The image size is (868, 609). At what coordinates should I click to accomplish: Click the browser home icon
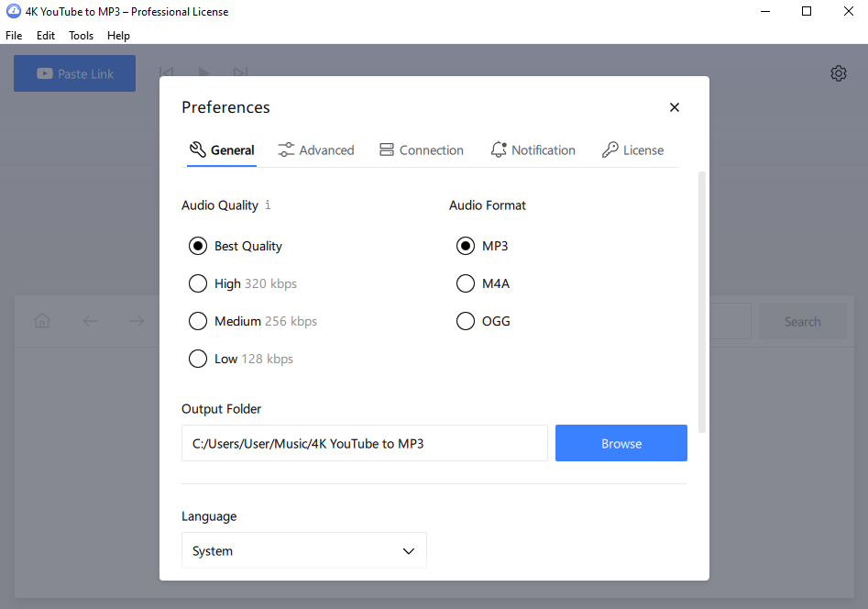click(42, 321)
